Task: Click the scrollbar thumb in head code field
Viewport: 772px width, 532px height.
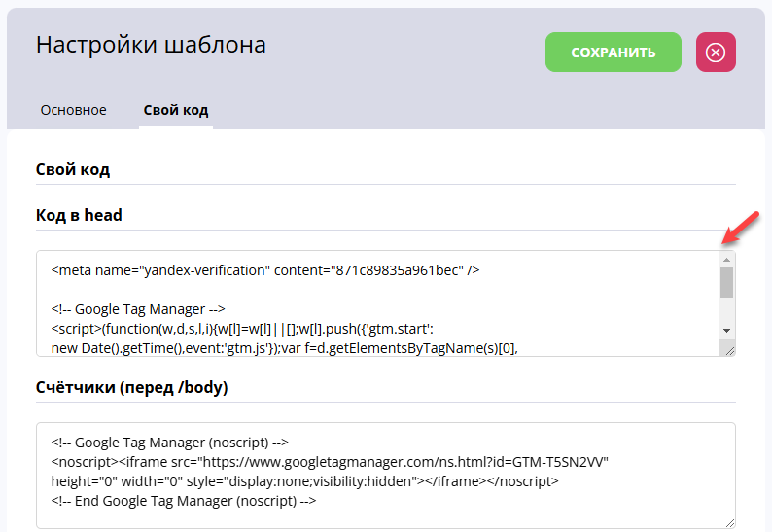Action: tap(726, 283)
